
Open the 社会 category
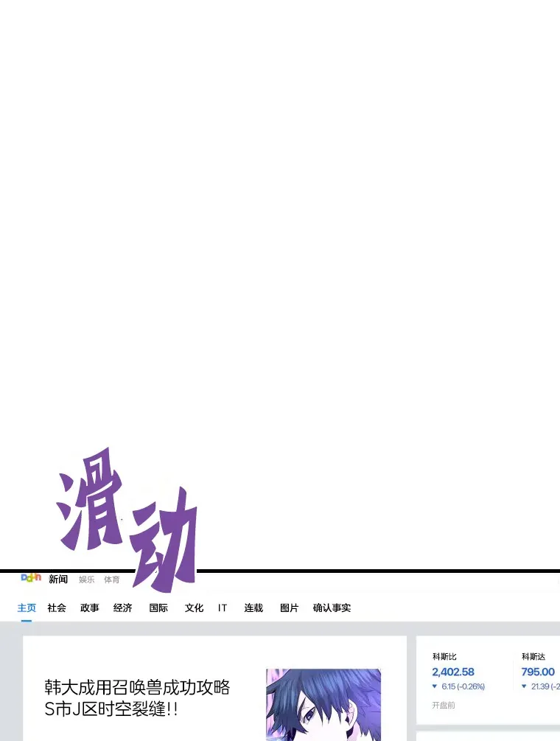coord(57,608)
